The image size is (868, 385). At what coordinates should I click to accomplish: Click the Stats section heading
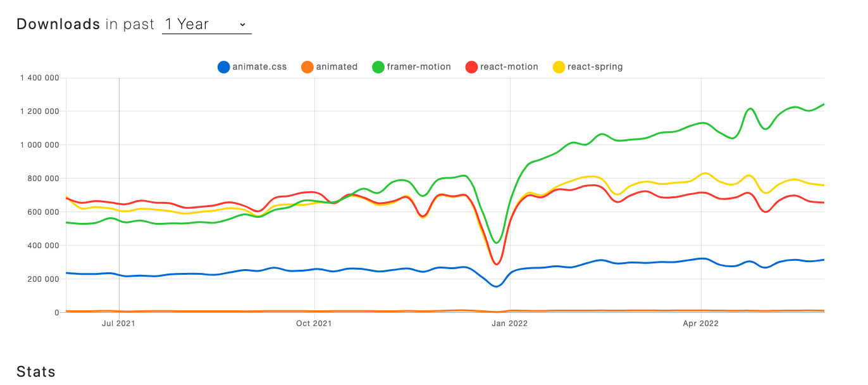pos(36,372)
